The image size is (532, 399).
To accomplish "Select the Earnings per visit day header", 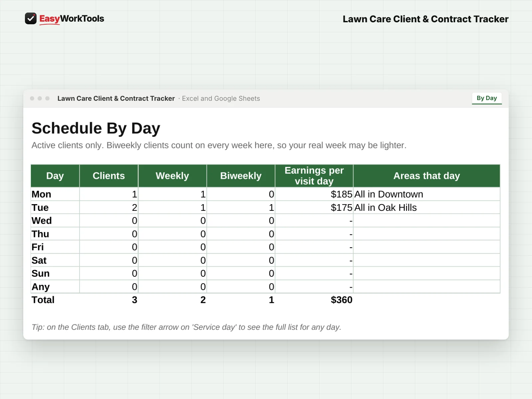I will (314, 176).
